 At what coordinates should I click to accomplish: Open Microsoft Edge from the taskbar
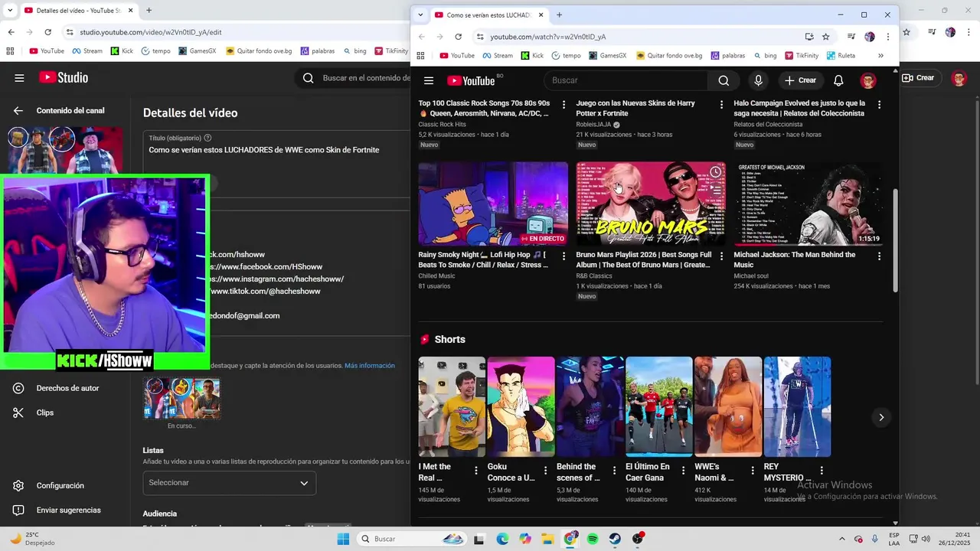502,539
